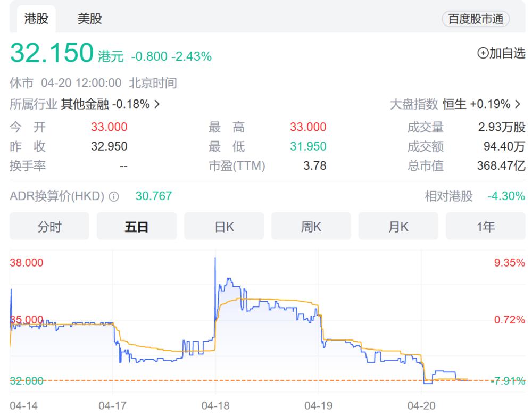The width and height of the screenshot is (532, 415).
Task: Select the 五日 chart period
Action: click(x=136, y=226)
